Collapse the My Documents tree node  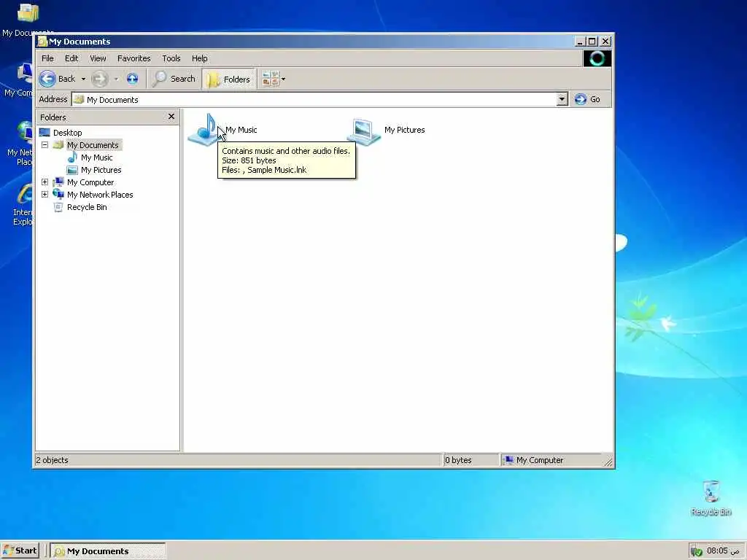[x=44, y=145]
